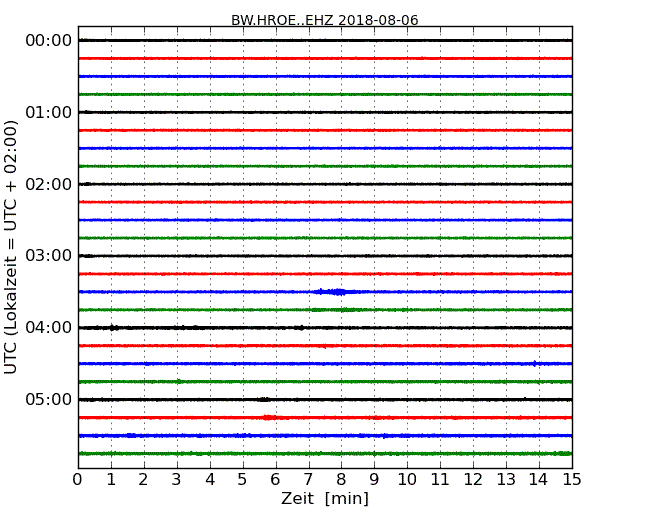The height and width of the screenshot is (520, 650).
Task: Click the Zeit axis tick label 0
Action: [x=78, y=480]
